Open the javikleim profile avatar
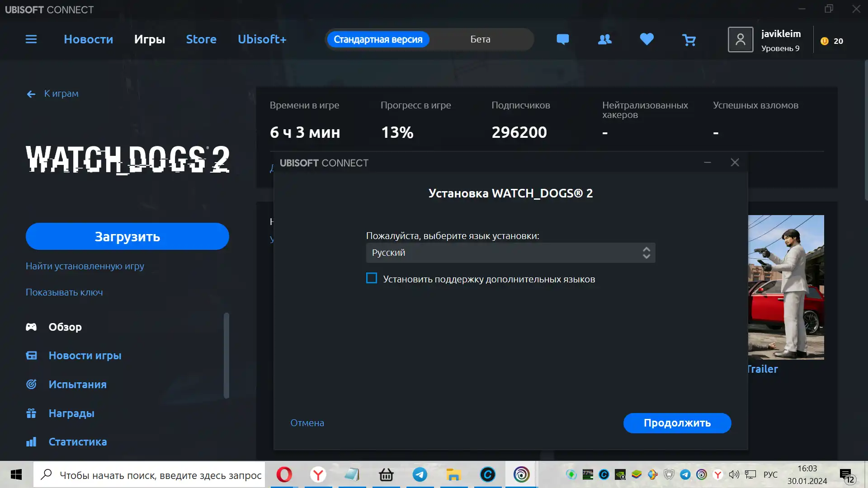Viewport: 868px width, 488px height. (740, 40)
